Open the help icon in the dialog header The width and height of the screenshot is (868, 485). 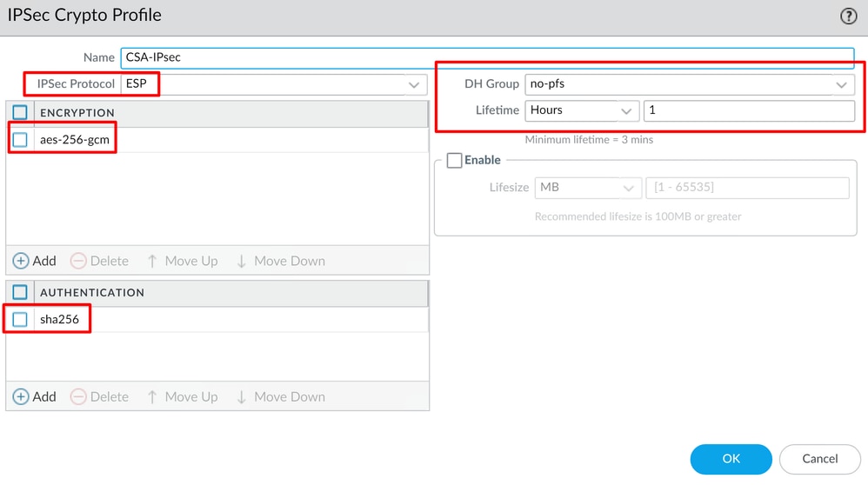848,16
